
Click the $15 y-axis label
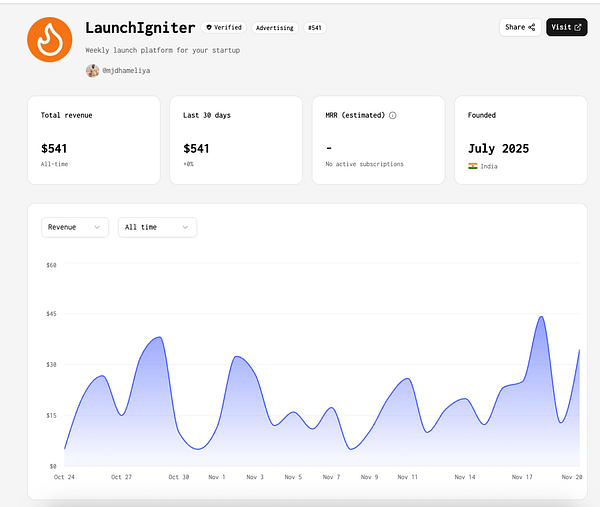click(x=51, y=416)
